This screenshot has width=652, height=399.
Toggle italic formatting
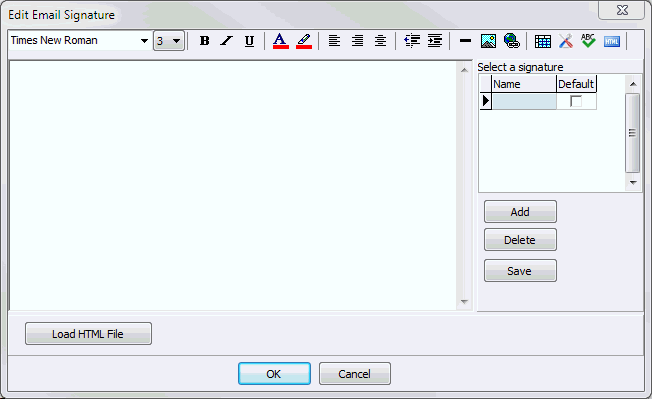227,41
